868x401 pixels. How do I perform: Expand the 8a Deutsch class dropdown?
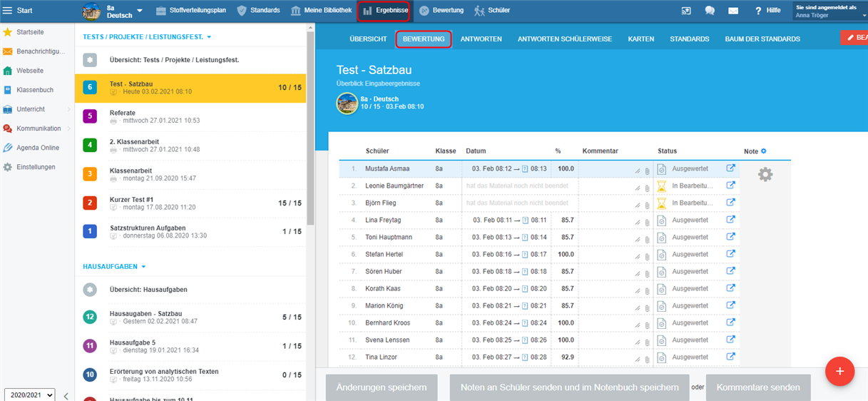coord(140,11)
